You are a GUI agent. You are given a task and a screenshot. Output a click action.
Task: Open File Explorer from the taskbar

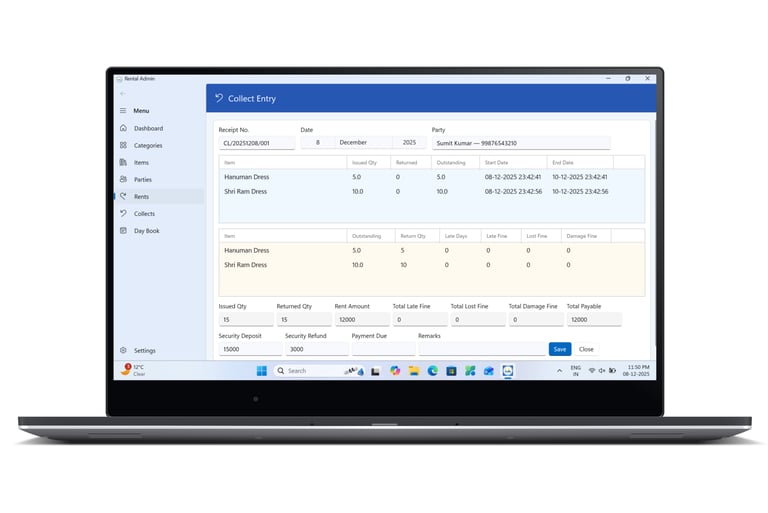414,371
